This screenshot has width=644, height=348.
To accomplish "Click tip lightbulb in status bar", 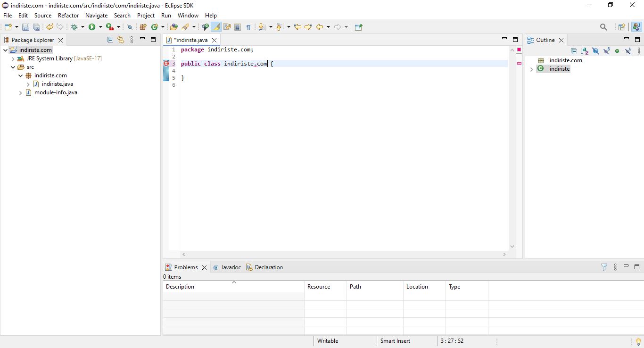I will tap(638, 341).
